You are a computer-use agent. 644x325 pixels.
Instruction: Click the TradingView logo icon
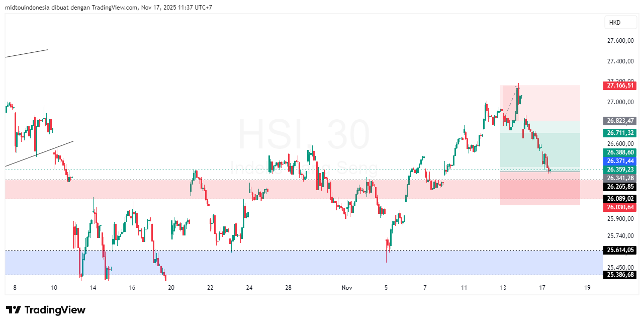click(14, 310)
